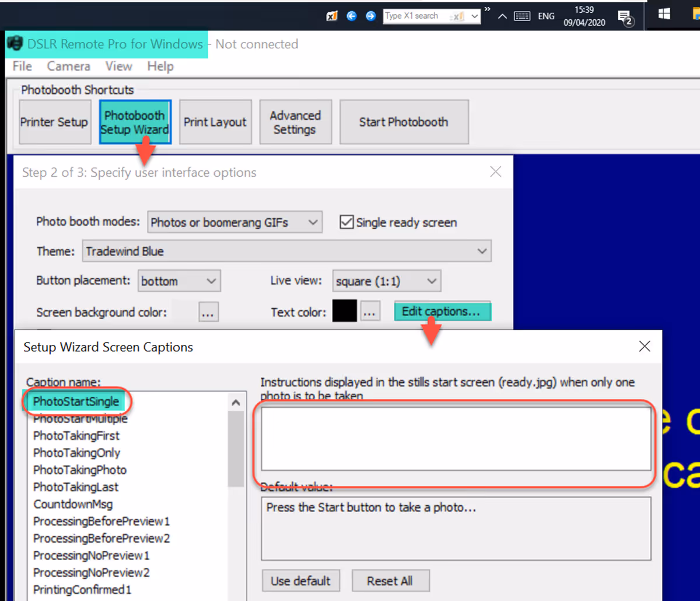Click the caption list scrollbar thumb
700x601 pixels.
[236, 449]
